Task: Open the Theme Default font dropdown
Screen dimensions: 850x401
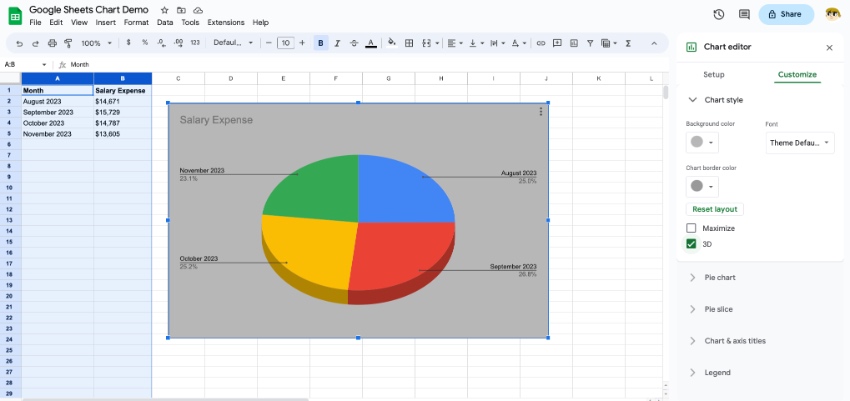Action: pyautogui.click(x=800, y=143)
